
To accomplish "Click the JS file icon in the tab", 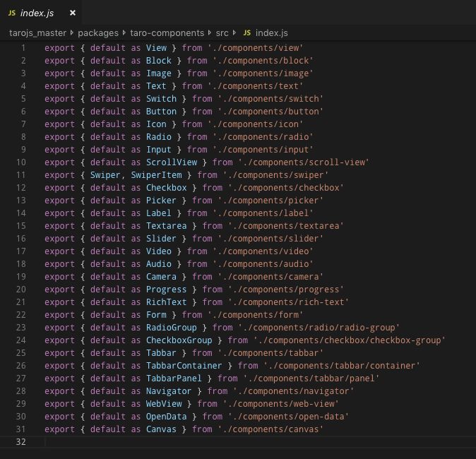I will (x=11, y=13).
